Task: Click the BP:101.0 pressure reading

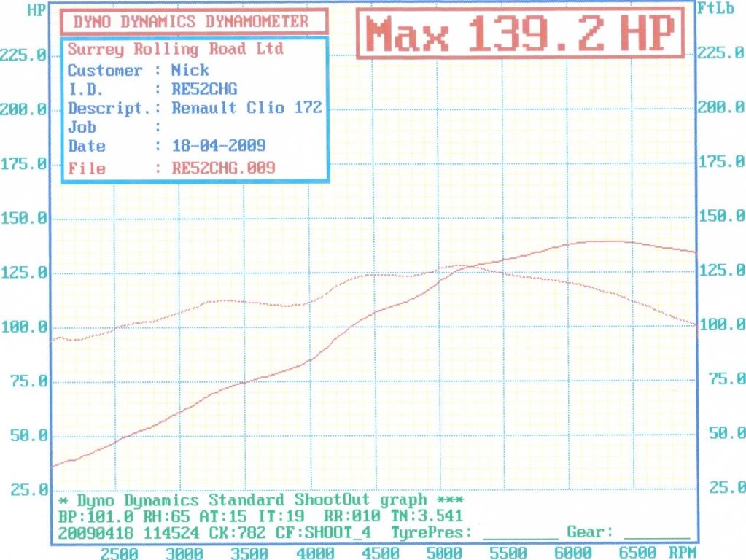Action: coord(89,517)
